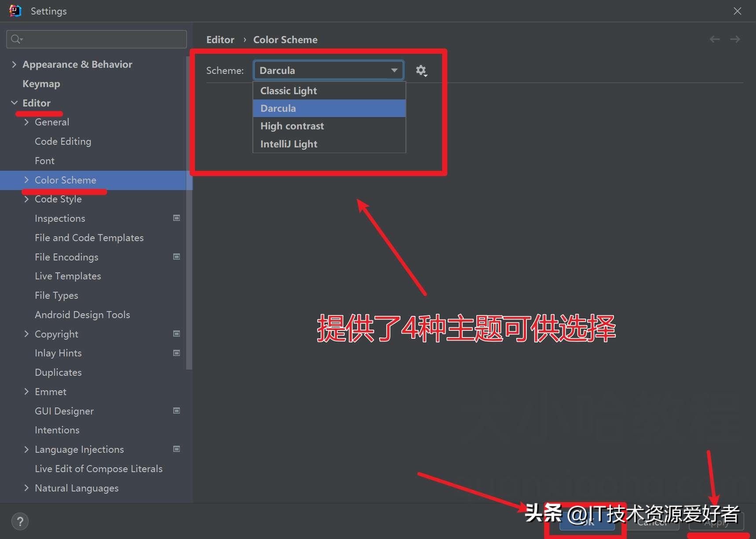Click Editor in the breadcrumb
The width and height of the screenshot is (756, 539).
[220, 40]
